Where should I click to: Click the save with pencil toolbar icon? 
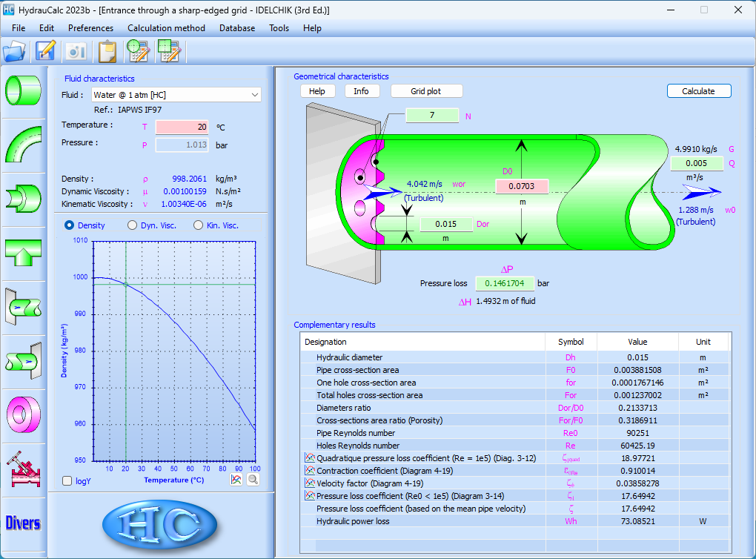(46, 51)
